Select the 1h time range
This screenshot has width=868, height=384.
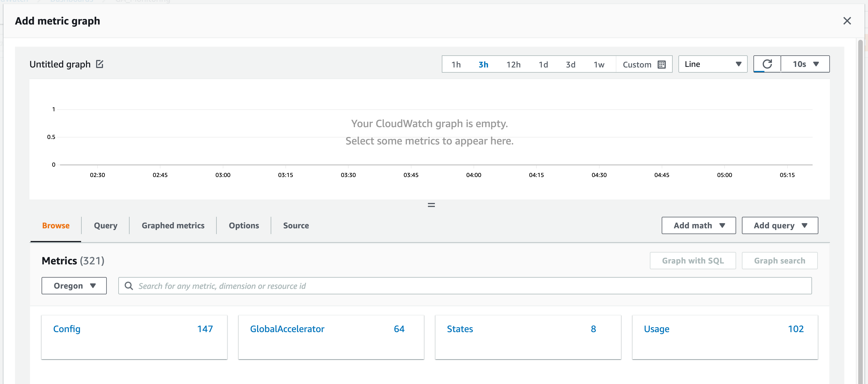[x=456, y=64]
